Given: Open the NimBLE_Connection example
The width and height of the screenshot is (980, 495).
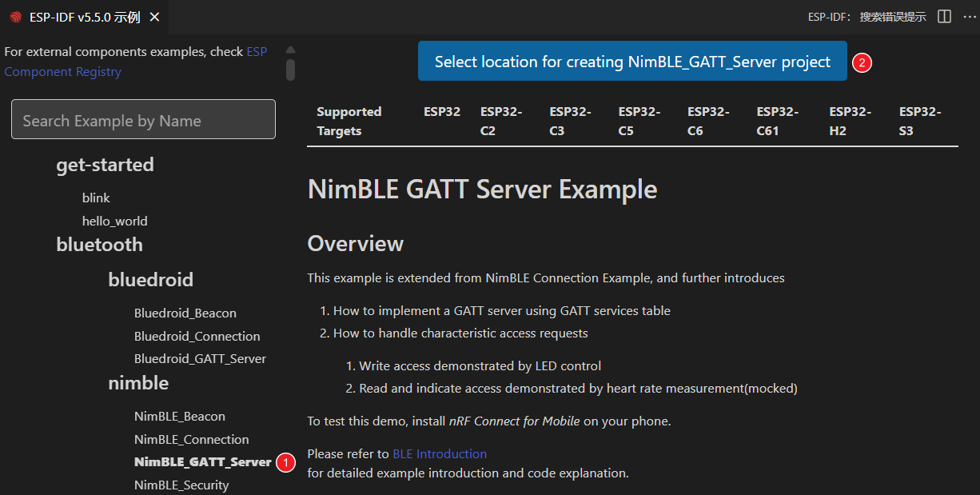Looking at the screenshot, I should tap(191, 439).
